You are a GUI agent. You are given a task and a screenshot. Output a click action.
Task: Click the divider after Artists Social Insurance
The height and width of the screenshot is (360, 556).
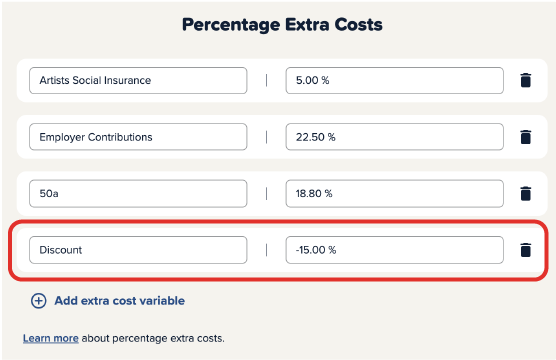(x=266, y=81)
